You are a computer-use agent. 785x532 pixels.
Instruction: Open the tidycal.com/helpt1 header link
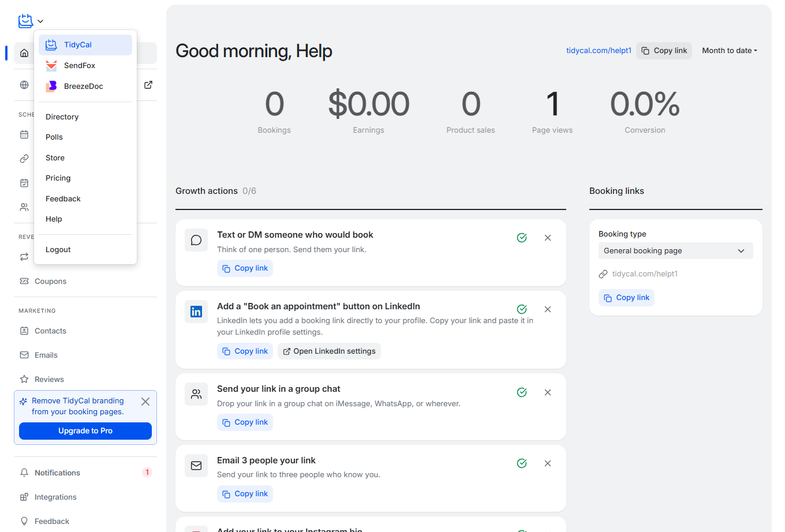coord(599,51)
